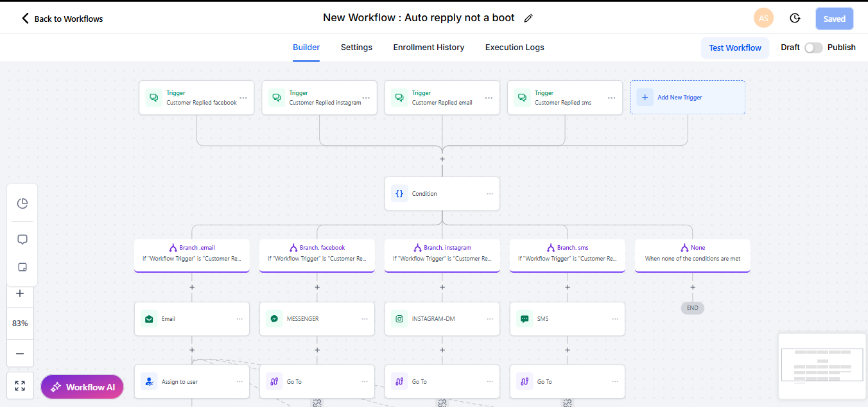Open three-dot menu on Email action
Screen dimensions: 868x407
click(x=239, y=319)
